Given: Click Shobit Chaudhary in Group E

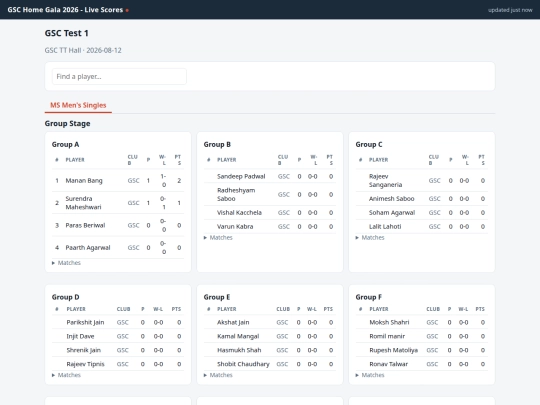Looking at the screenshot, I should pyautogui.click(x=243, y=364).
